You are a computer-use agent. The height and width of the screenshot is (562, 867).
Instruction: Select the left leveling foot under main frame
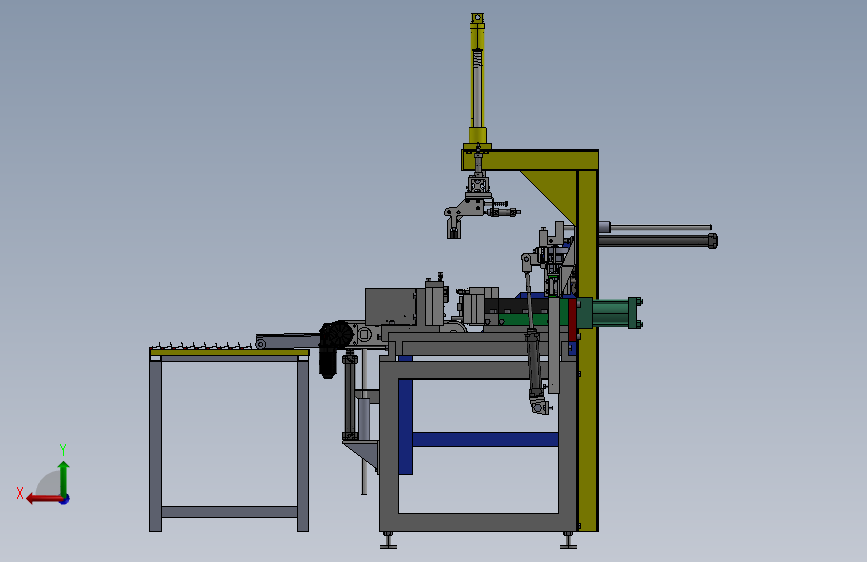click(388, 540)
